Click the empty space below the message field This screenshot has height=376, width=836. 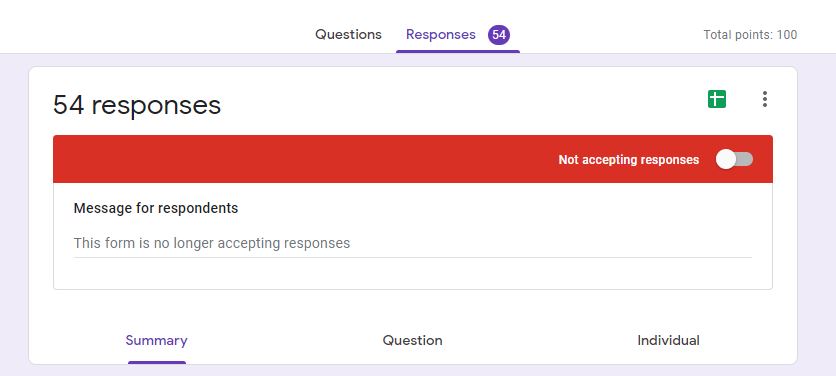412,274
